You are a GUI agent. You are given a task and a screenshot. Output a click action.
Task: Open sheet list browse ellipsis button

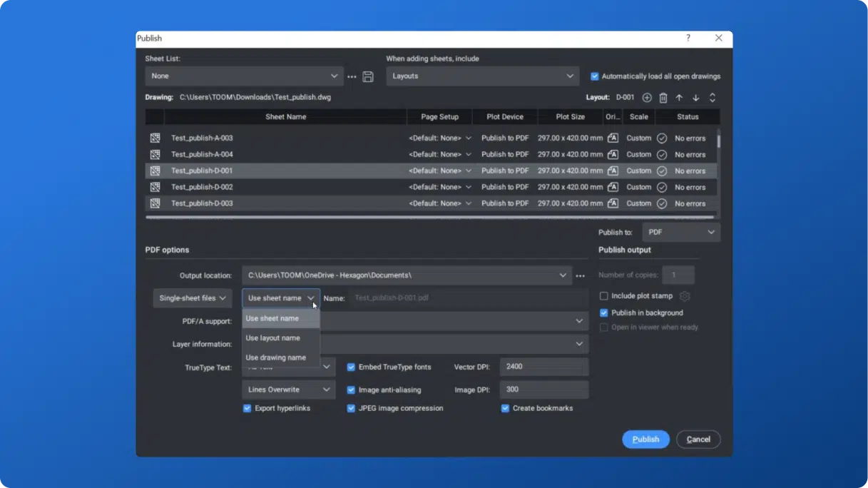pyautogui.click(x=352, y=76)
